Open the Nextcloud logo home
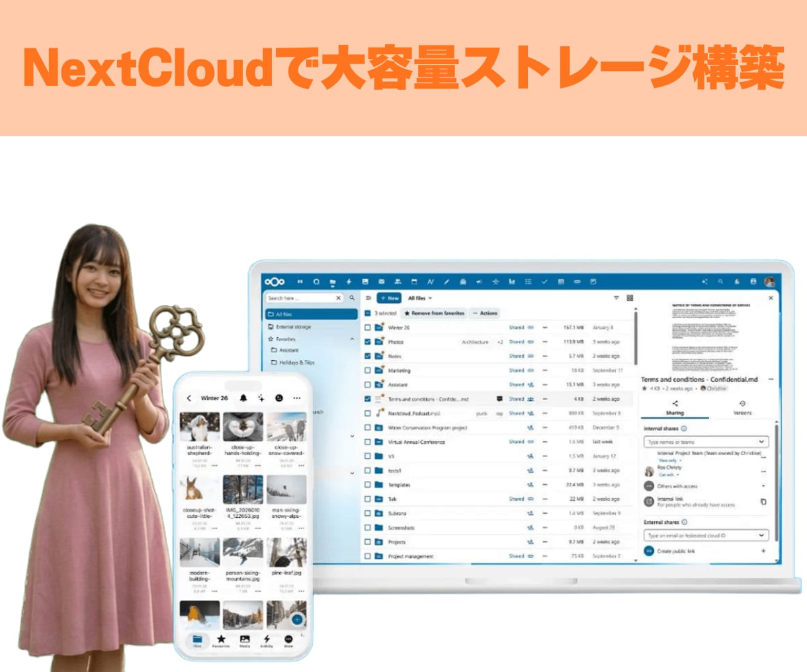Screen dimensions: 807x672 pos(275,282)
